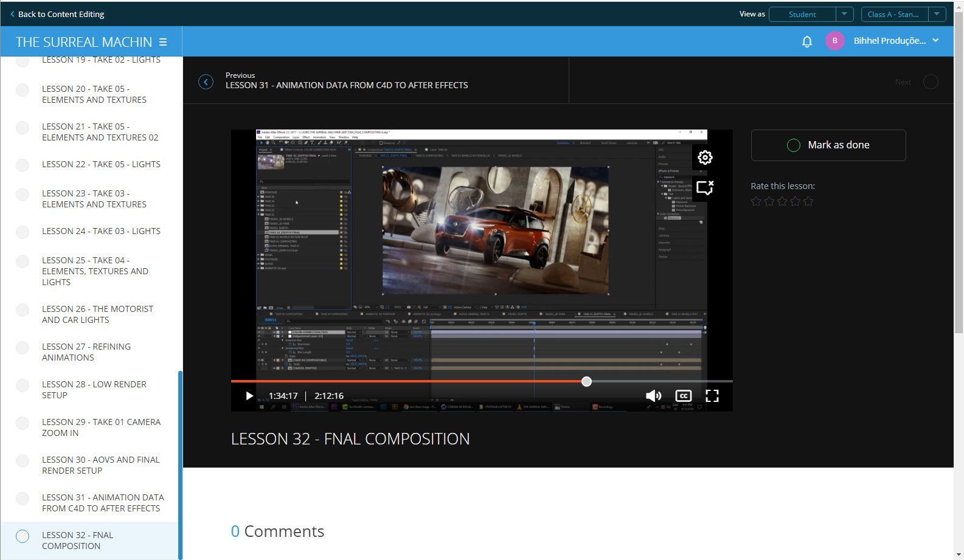Mute the video with speaker icon
The height and width of the screenshot is (560, 964).
tap(653, 396)
